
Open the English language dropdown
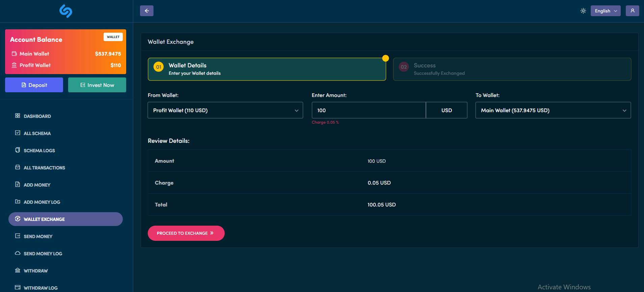pos(605,11)
